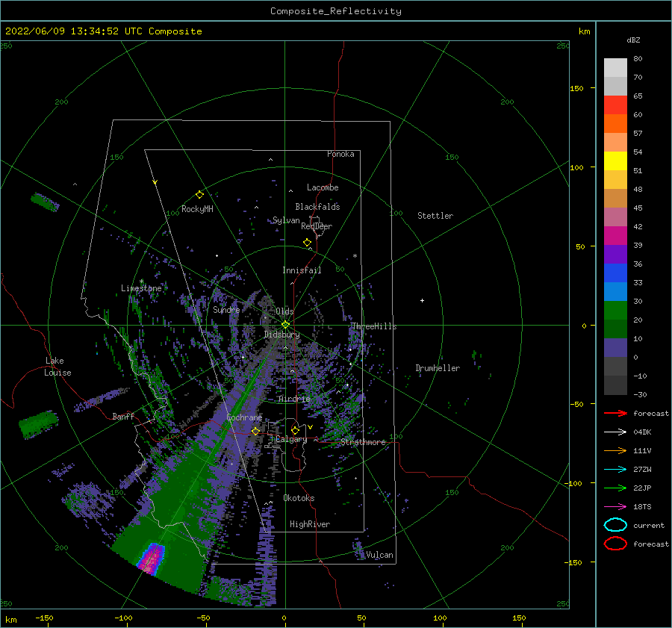Screen dimensions: 672x628
Task: Select the yellow swatch between 54 and 51
Action: (615, 161)
